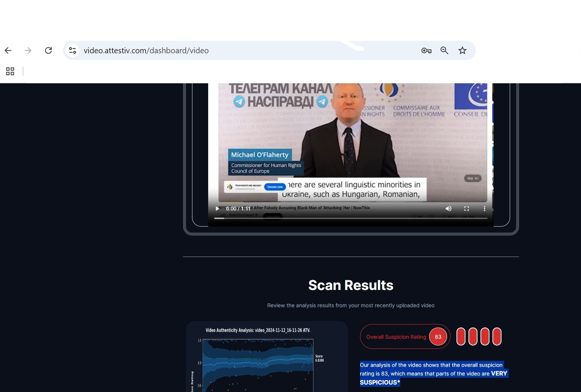This screenshot has width=581, height=392.
Task: Bookmark this page with the star
Action: 462,50
